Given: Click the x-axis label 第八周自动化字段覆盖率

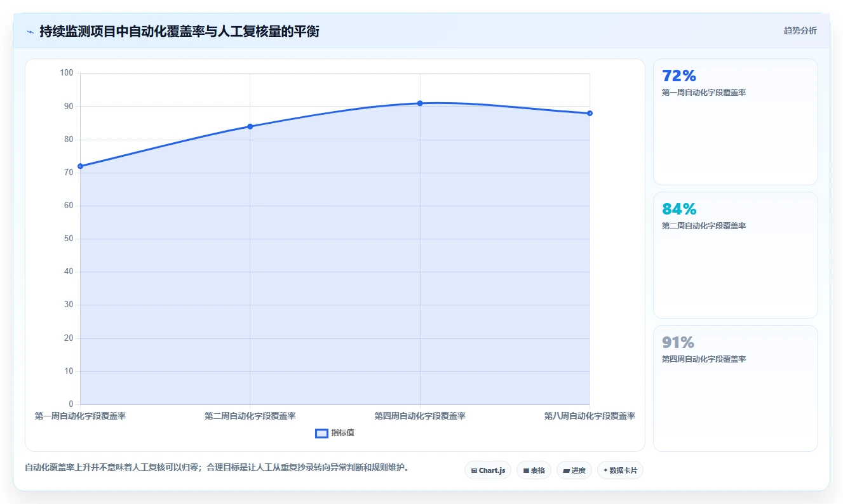Looking at the screenshot, I should (590, 416).
